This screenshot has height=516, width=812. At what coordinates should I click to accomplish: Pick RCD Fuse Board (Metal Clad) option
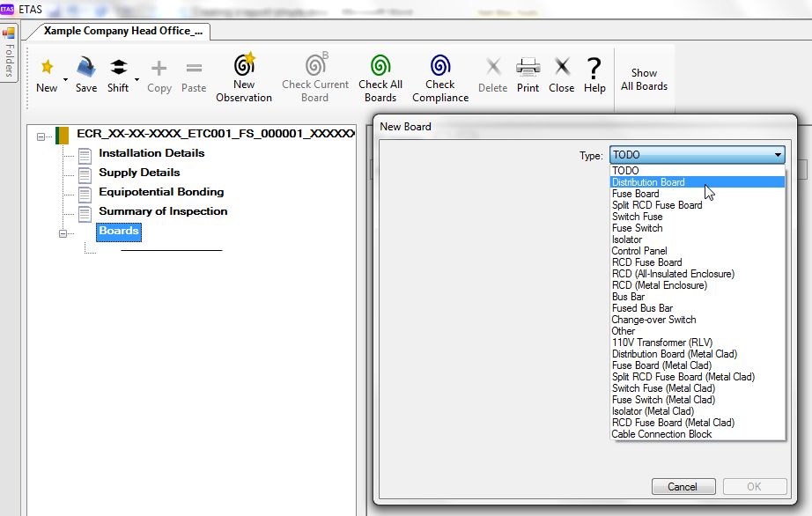coord(698,423)
